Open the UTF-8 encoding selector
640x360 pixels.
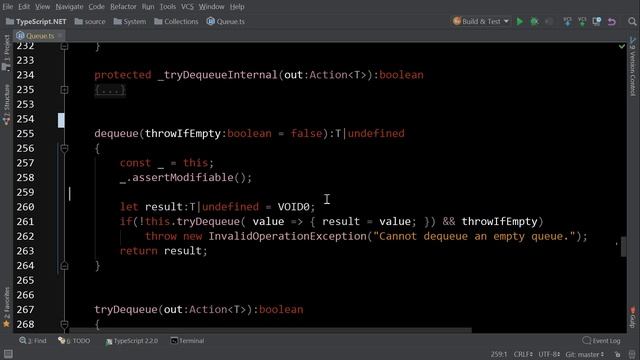click(x=549, y=354)
